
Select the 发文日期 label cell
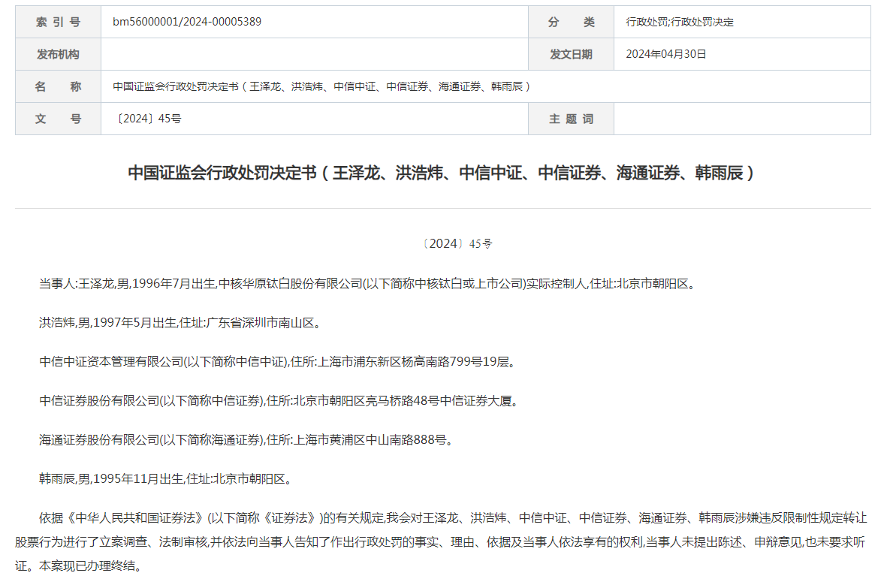[x=571, y=54]
